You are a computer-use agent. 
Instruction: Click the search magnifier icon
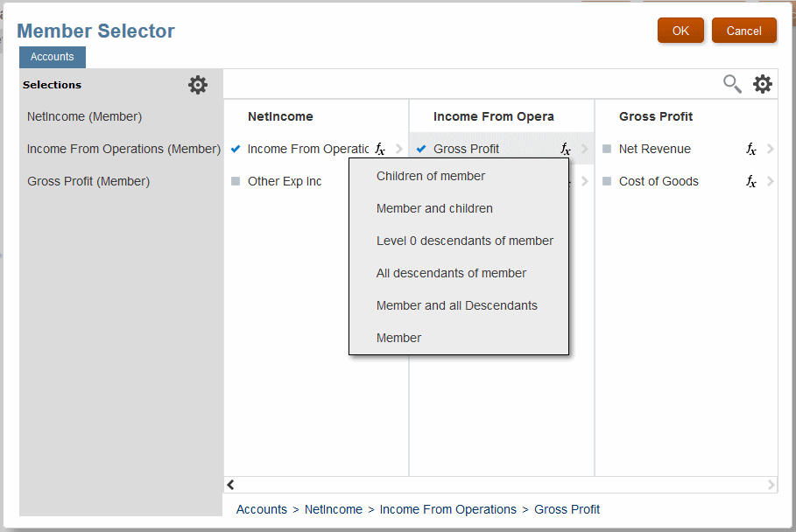pyautogui.click(x=732, y=84)
